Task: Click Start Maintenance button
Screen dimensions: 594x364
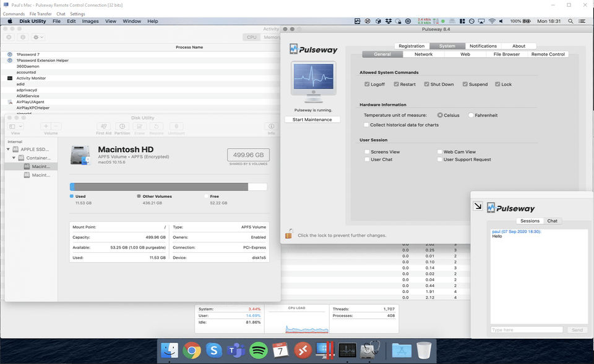Action: click(312, 119)
